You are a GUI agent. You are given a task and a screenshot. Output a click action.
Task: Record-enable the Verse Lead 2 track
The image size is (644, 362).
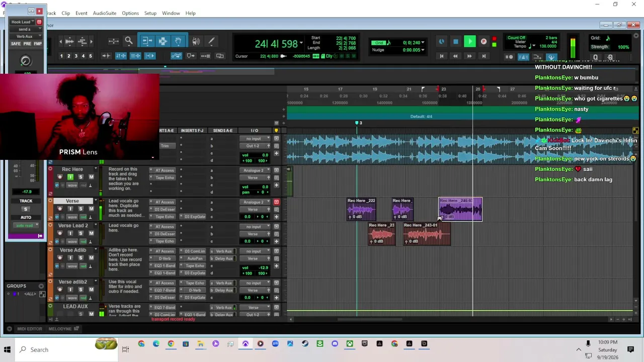click(60, 233)
